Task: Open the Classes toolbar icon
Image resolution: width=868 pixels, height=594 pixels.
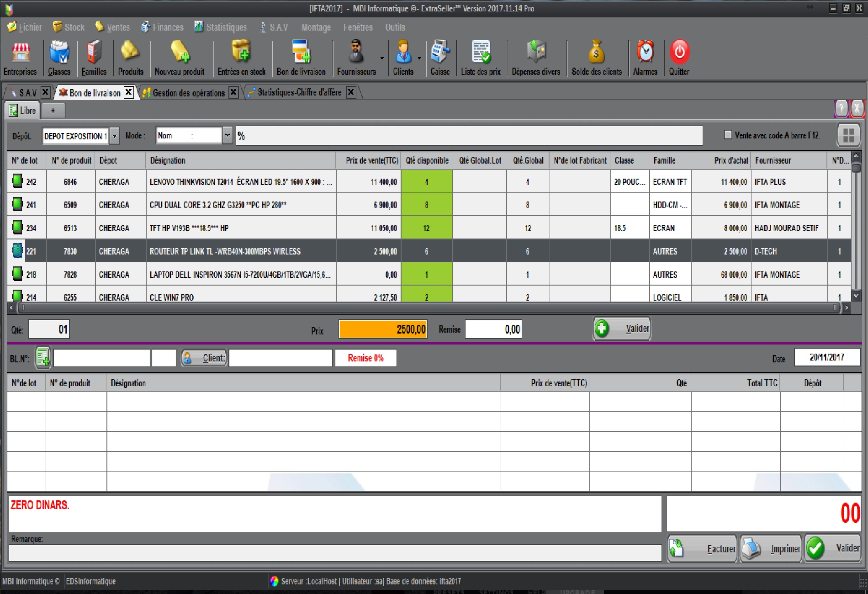Action: [59, 58]
